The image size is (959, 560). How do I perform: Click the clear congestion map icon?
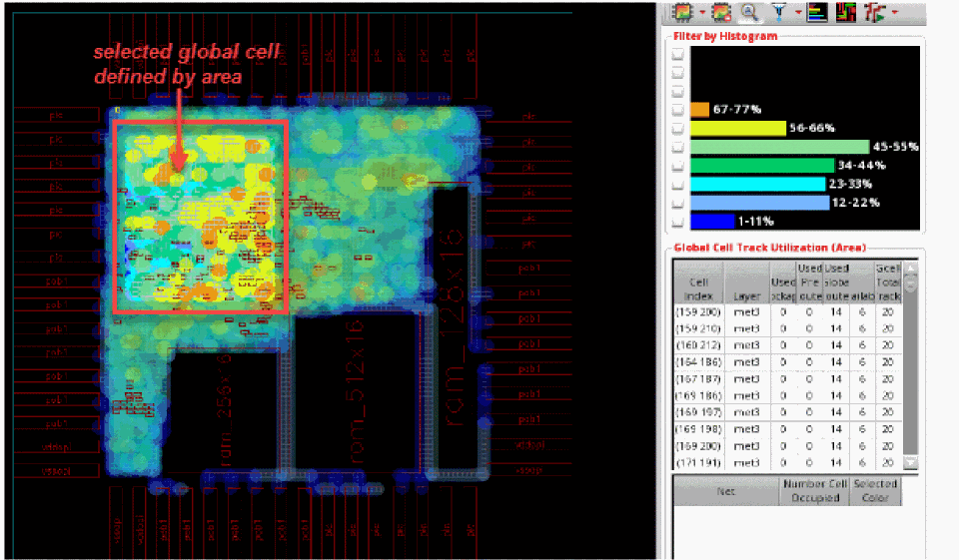[x=721, y=12]
